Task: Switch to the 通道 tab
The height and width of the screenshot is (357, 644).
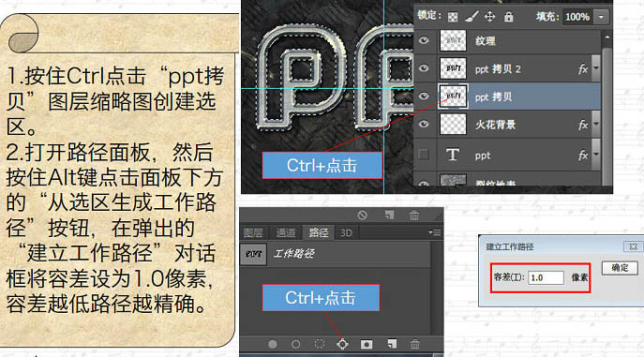Action: point(286,232)
